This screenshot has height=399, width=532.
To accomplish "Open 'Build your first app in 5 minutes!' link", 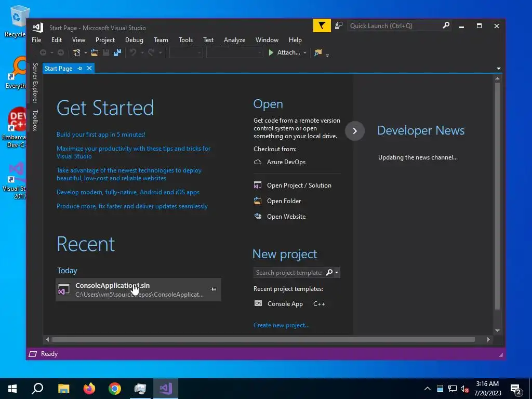I will tap(101, 135).
